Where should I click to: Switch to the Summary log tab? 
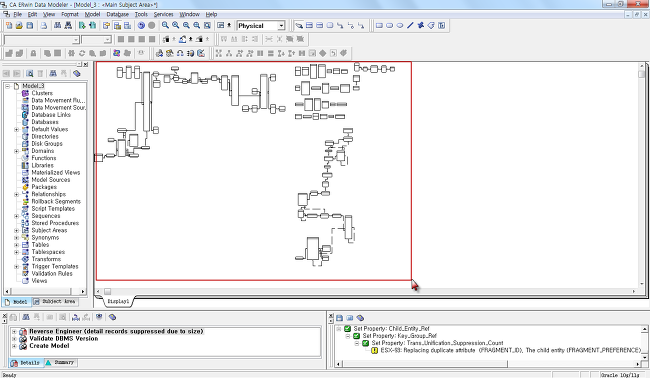[x=61, y=362]
